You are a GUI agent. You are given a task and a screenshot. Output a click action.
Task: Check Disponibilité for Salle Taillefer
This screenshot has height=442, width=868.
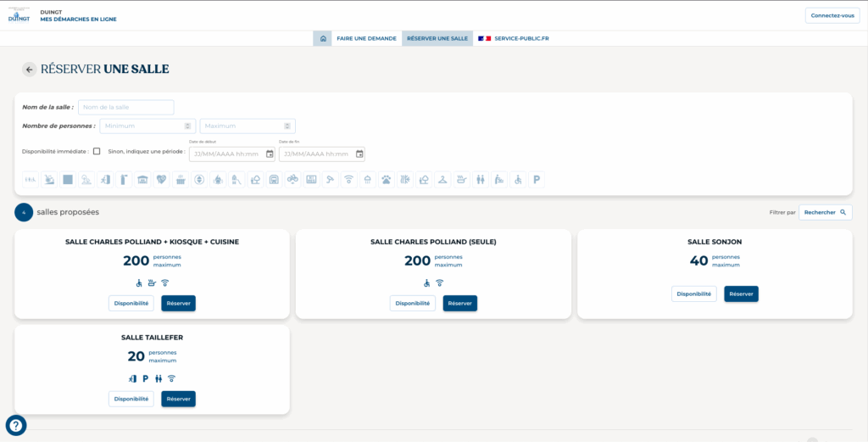click(x=131, y=399)
